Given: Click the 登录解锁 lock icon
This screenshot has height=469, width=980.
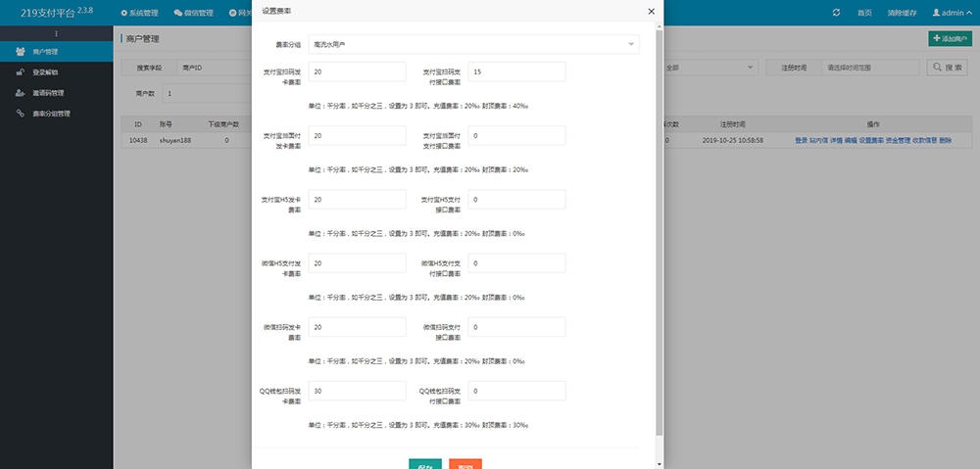Looking at the screenshot, I should [22, 71].
